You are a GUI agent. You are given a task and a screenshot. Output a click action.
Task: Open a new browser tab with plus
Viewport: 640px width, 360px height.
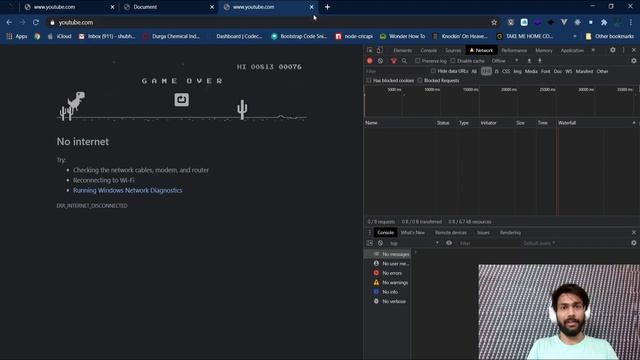tap(327, 7)
